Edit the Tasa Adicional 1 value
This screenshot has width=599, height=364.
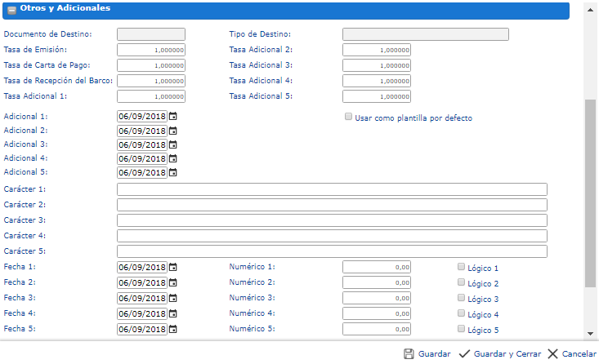point(151,96)
